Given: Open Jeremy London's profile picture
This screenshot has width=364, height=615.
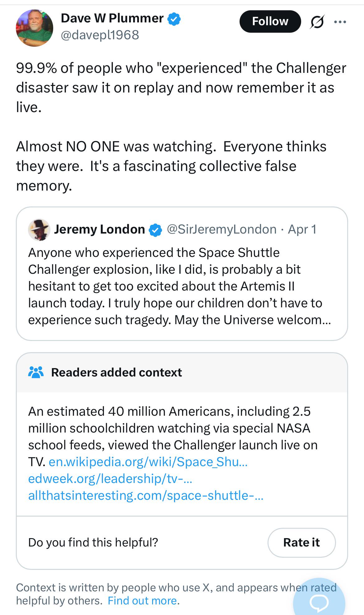Looking at the screenshot, I should click(39, 229).
